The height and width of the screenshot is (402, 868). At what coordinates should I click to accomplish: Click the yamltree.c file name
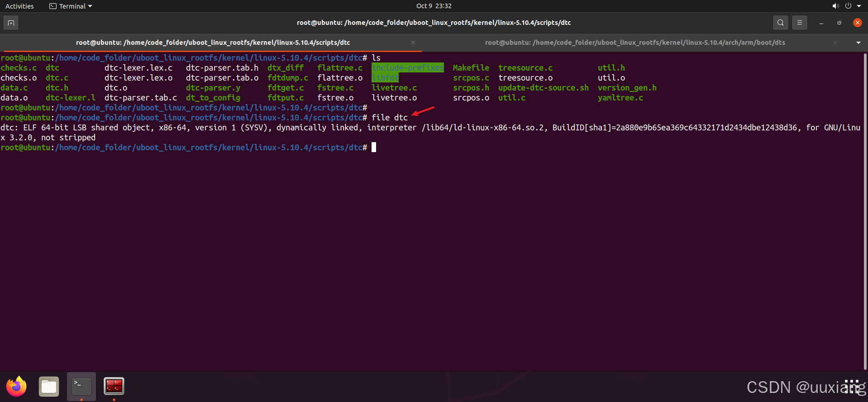pyautogui.click(x=620, y=98)
